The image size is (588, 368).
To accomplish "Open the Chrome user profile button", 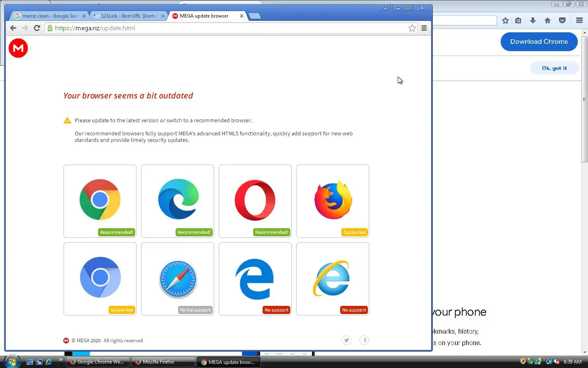I will pyautogui.click(x=385, y=8).
